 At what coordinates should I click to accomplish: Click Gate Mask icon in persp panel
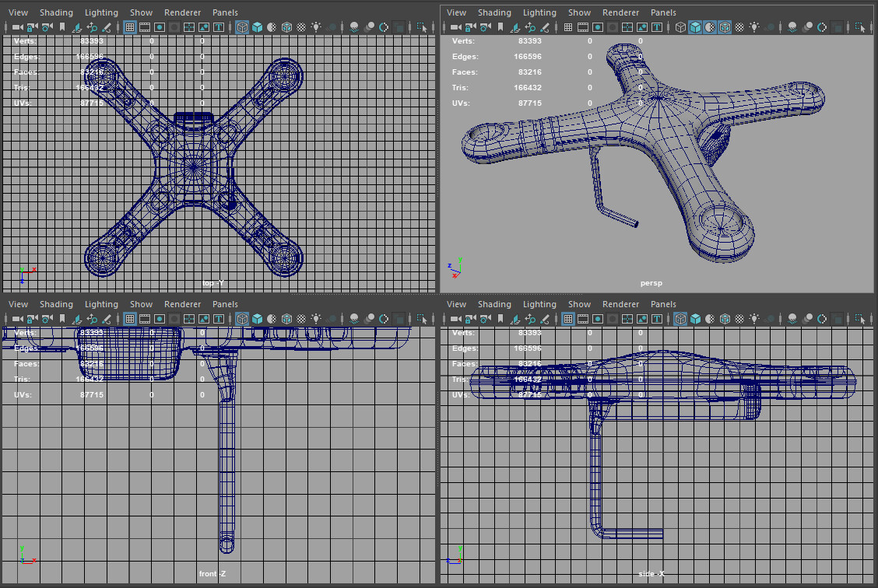(x=613, y=27)
